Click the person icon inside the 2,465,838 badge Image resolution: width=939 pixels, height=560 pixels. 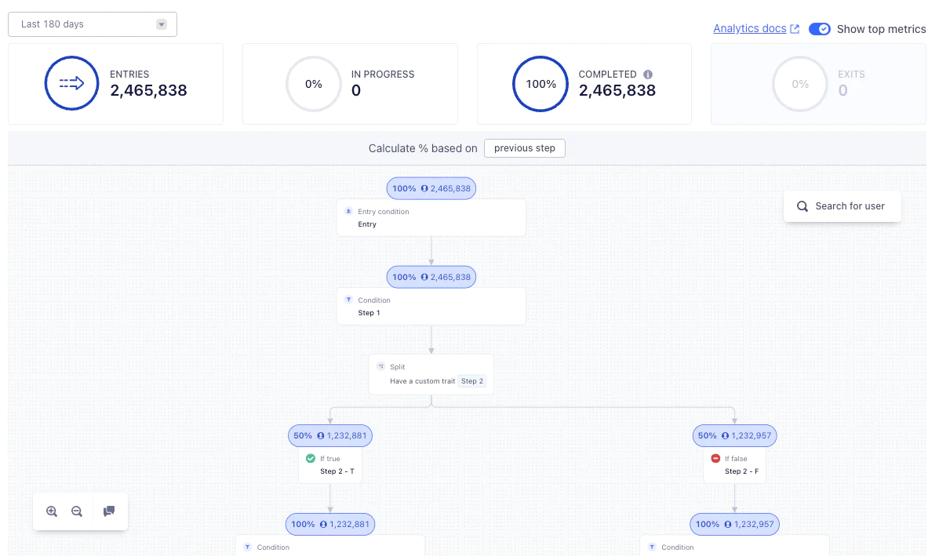pos(424,188)
